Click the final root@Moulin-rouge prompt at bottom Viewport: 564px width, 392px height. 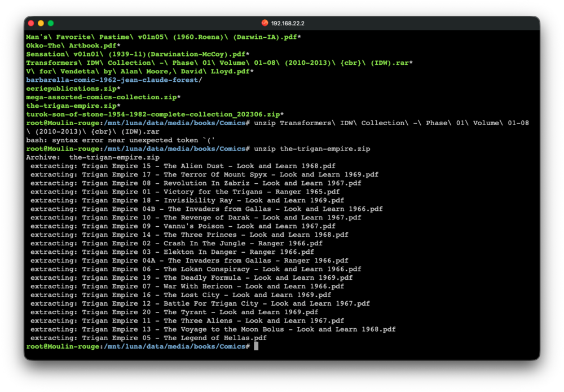point(138,347)
